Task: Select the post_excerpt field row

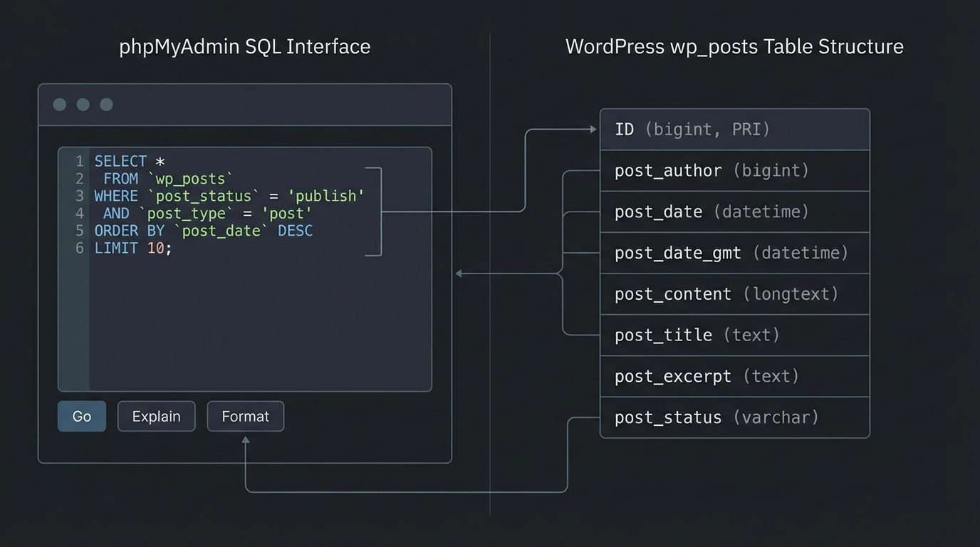Action: tap(734, 376)
